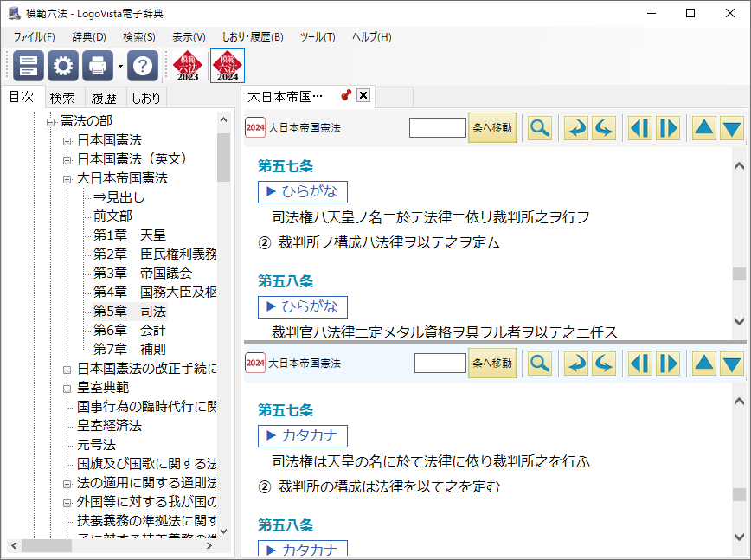Go to the previous article in the upper pane

[640, 128]
